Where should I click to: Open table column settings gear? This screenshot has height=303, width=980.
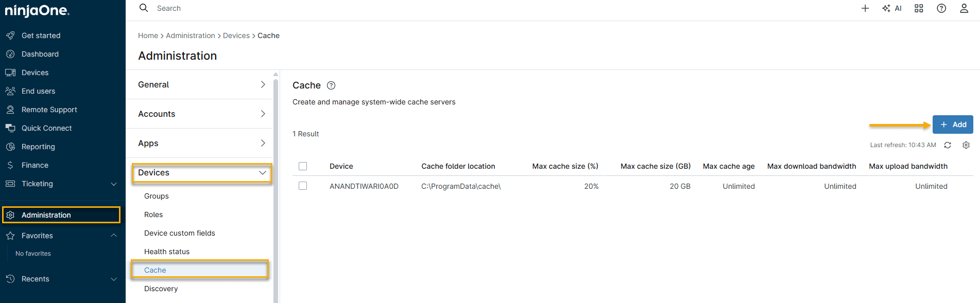966,145
